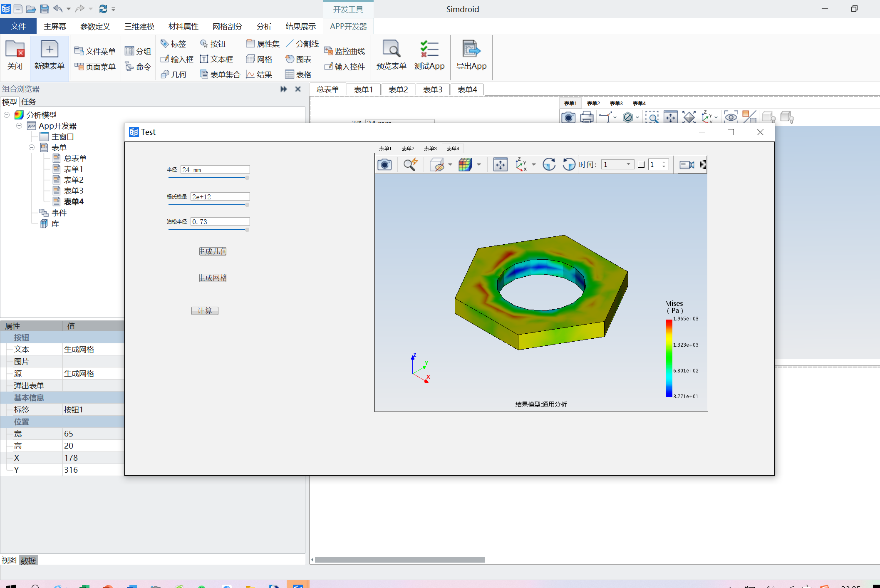Open the colored cube display dropdown arrow

click(479, 165)
